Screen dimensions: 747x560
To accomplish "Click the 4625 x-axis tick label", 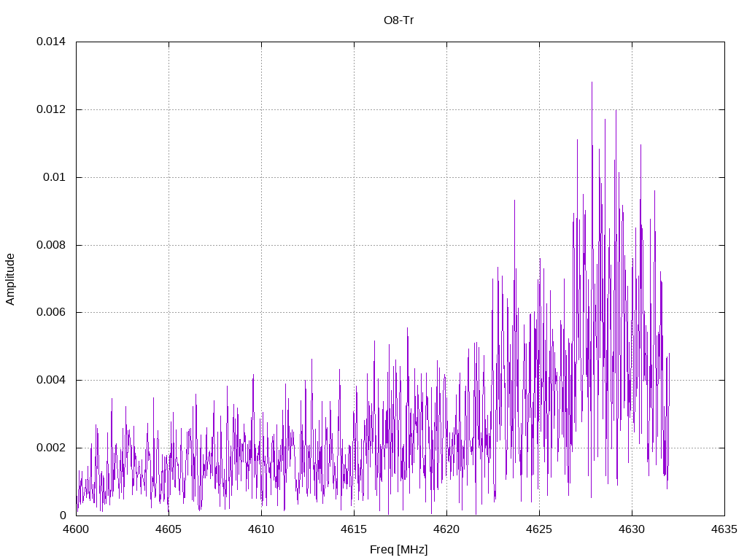I will [539, 529].
